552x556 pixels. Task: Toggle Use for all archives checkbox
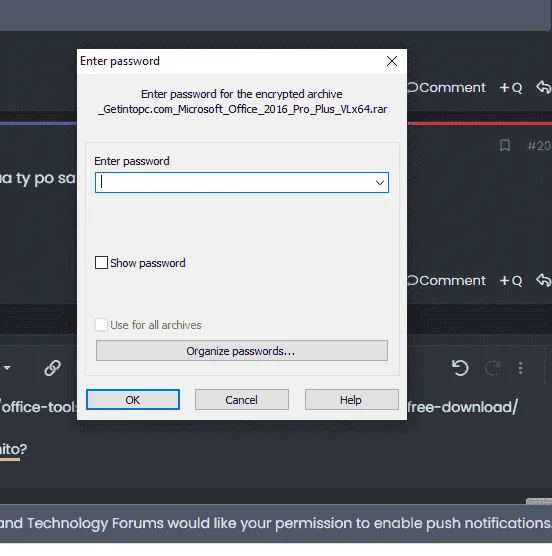point(101,325)
